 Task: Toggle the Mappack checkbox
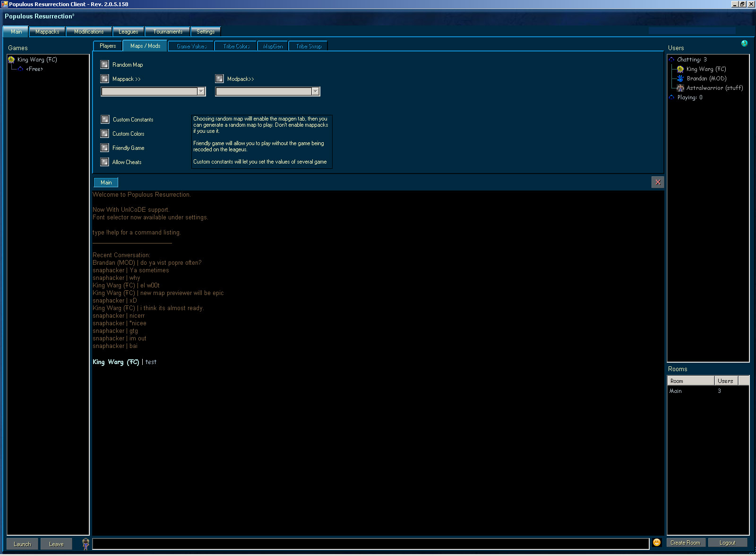pos(104,78)
